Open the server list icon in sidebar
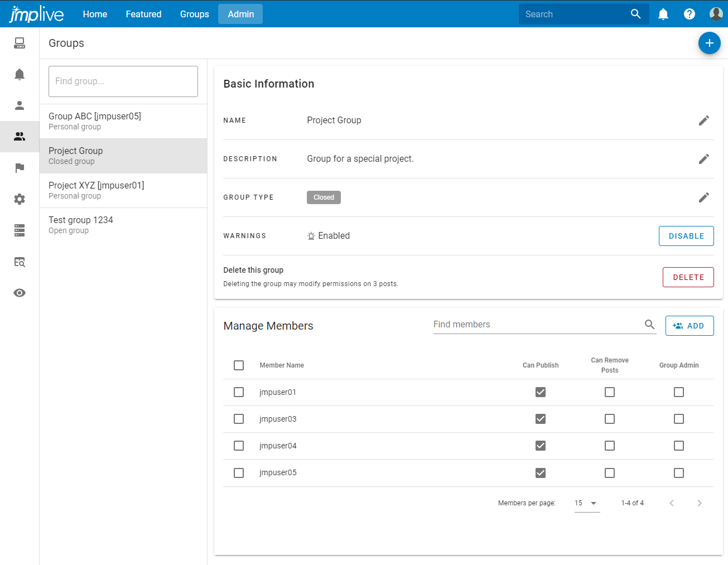Viewport: 728px width, 565px height. tap(20, 230)
